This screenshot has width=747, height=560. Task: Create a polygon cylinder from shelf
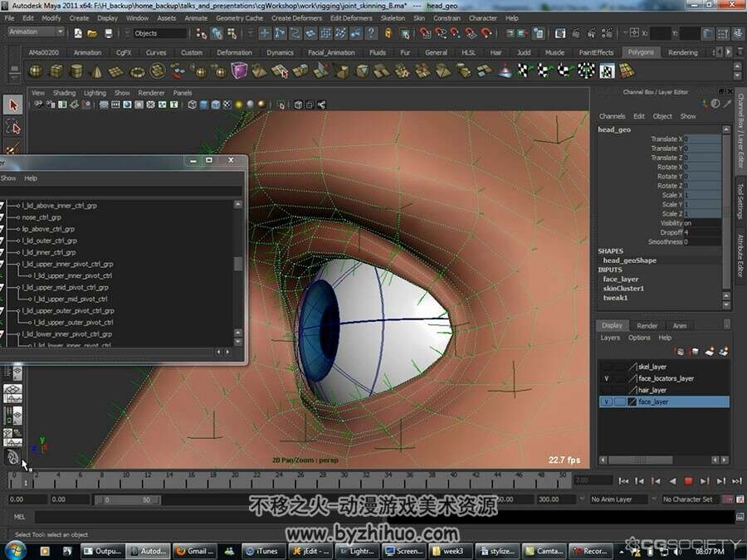point(76,71)
